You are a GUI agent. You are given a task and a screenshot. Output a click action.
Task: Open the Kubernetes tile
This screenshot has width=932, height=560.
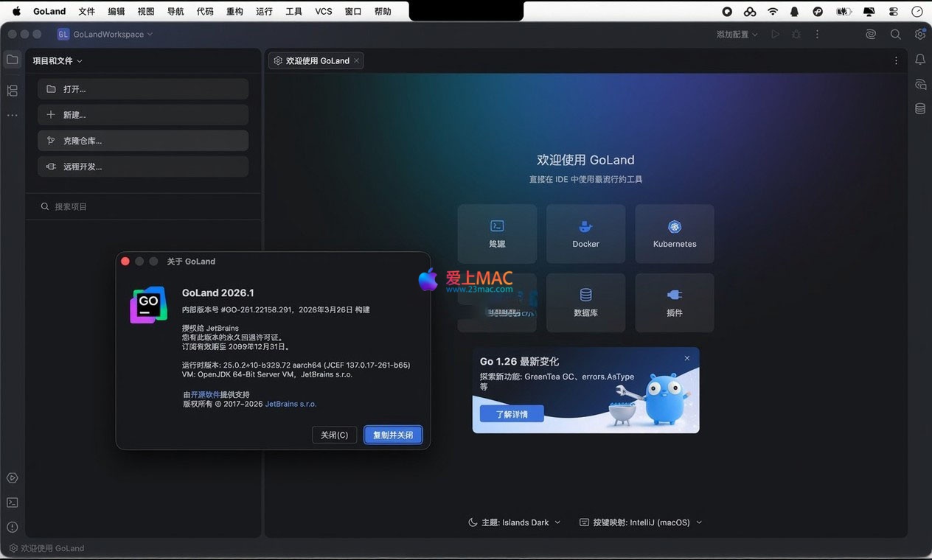tap(674, 234)
